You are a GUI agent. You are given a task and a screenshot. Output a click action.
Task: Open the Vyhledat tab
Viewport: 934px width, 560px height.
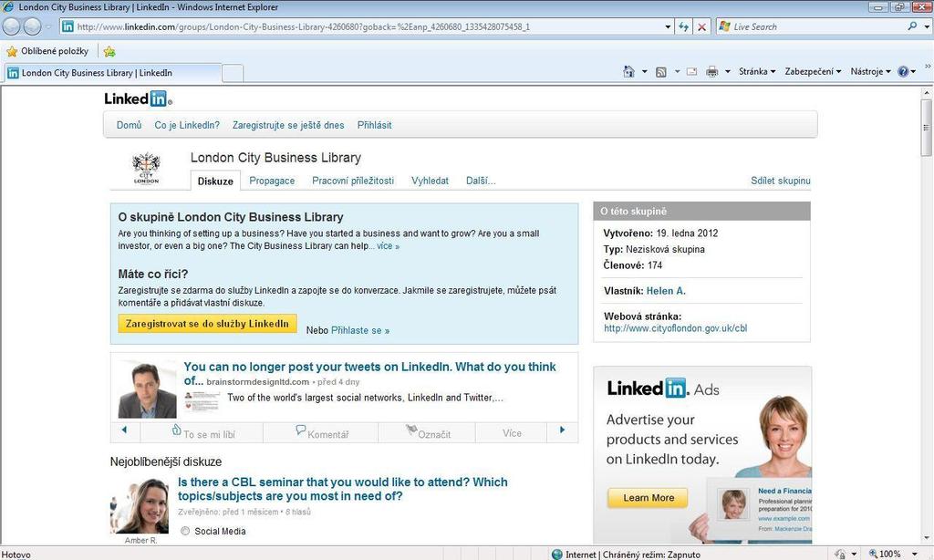(430, 181)
